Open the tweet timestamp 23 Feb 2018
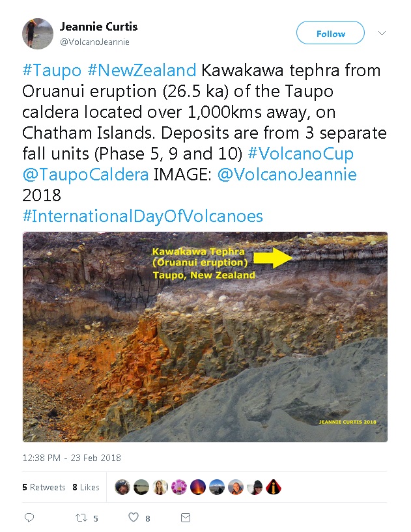The height and width of the screenshot is (532, 411). tap(72, 458)
